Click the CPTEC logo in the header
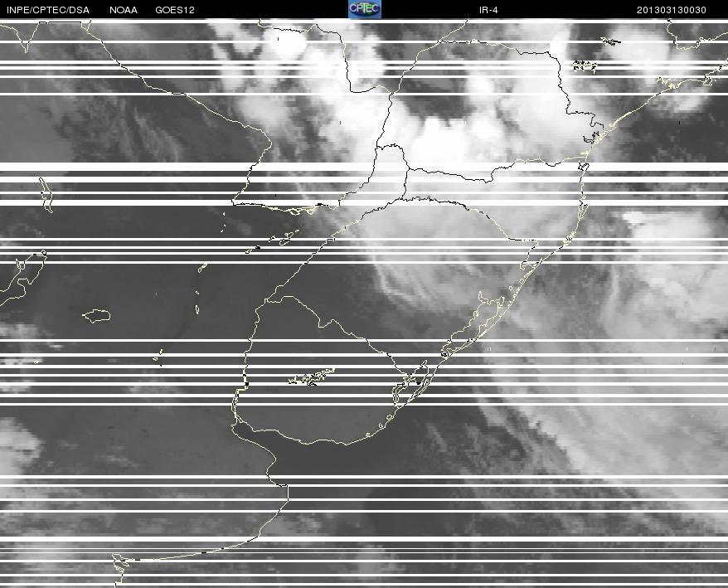Viewport: 728px width, 588px height. coord(365,9)
